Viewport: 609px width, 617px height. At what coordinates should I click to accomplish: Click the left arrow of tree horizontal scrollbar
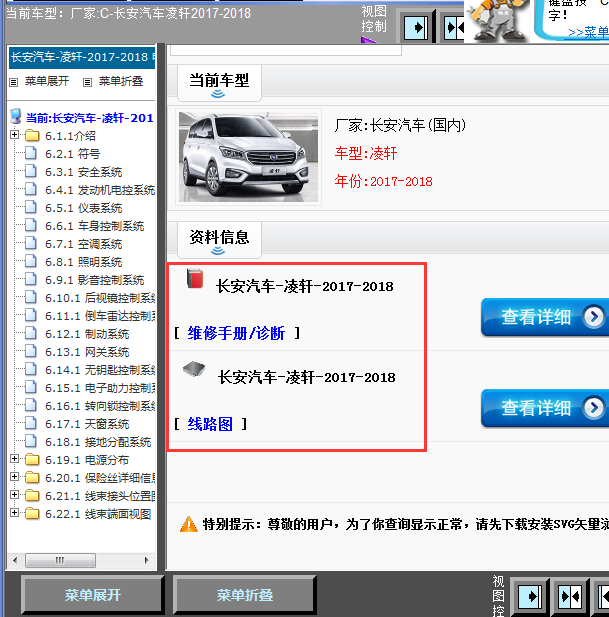point(15,560)
